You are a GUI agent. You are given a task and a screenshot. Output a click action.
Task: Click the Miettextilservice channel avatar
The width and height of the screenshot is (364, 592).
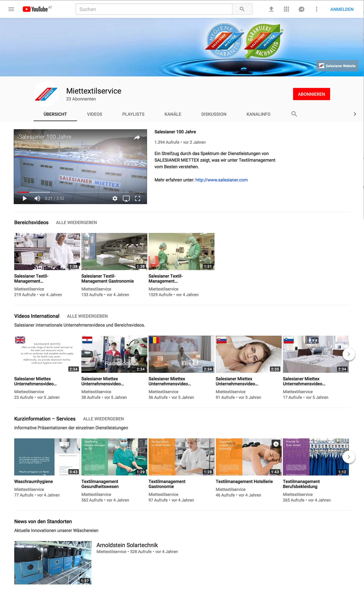[46, 94]
